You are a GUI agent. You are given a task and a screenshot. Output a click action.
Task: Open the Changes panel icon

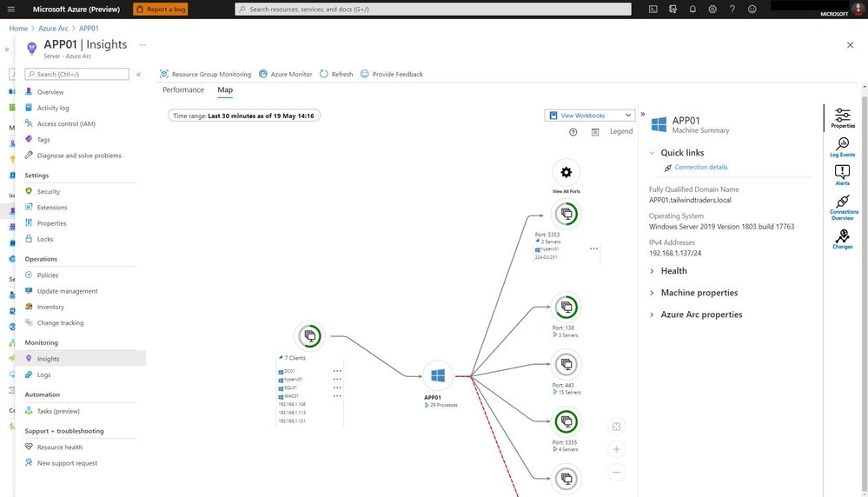point(842,239)
